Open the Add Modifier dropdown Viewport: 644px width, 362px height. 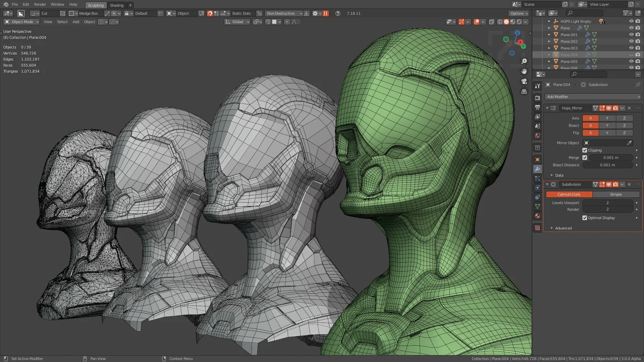coord(592,97)
